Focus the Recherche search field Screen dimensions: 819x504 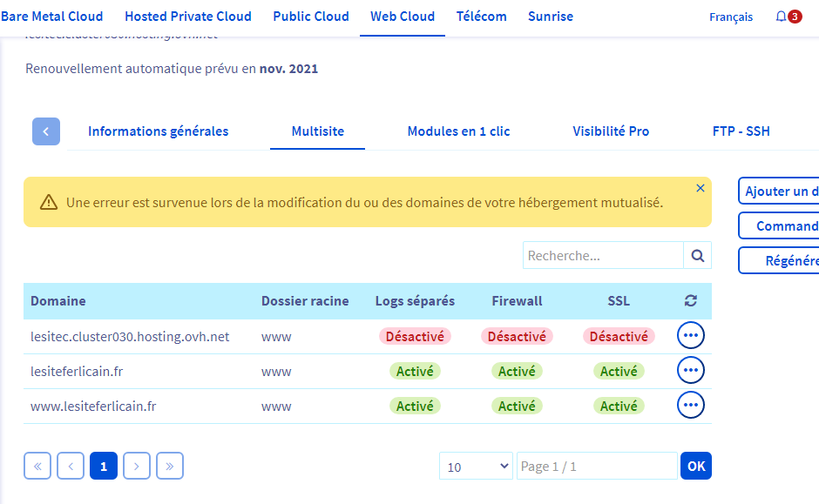(603, 256)
